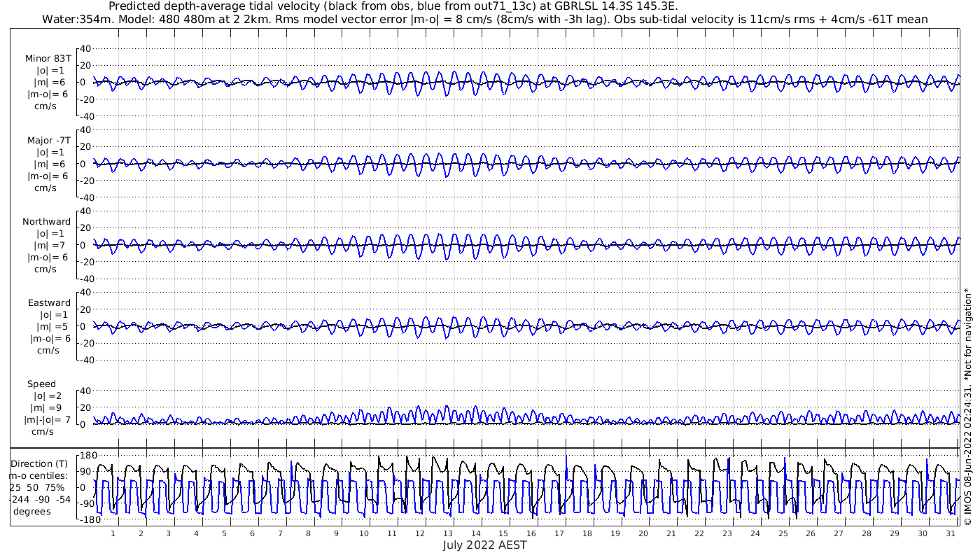The height and width of the screenshot is (560, 980).
Task: Click the 'Minor 83T' panel label
Action: coord(48,59)
